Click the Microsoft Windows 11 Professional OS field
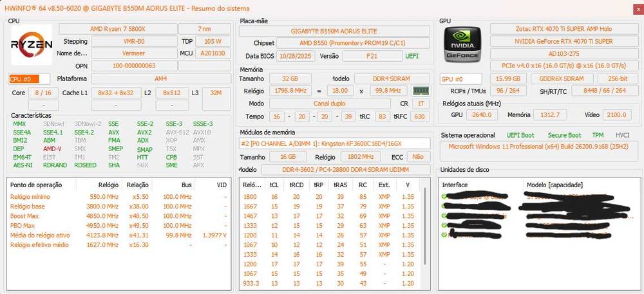 tap(540, 151)
